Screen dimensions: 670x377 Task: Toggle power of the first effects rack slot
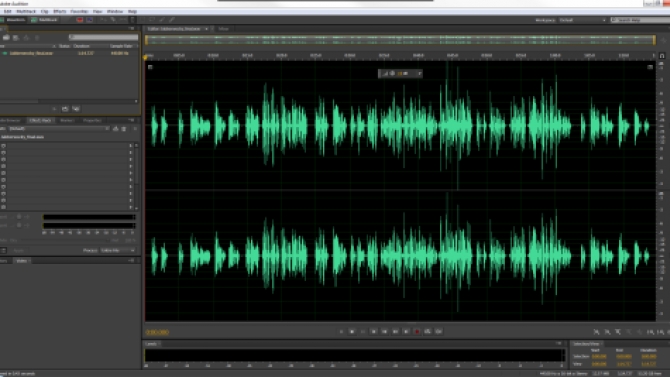[x=3, y=146]
